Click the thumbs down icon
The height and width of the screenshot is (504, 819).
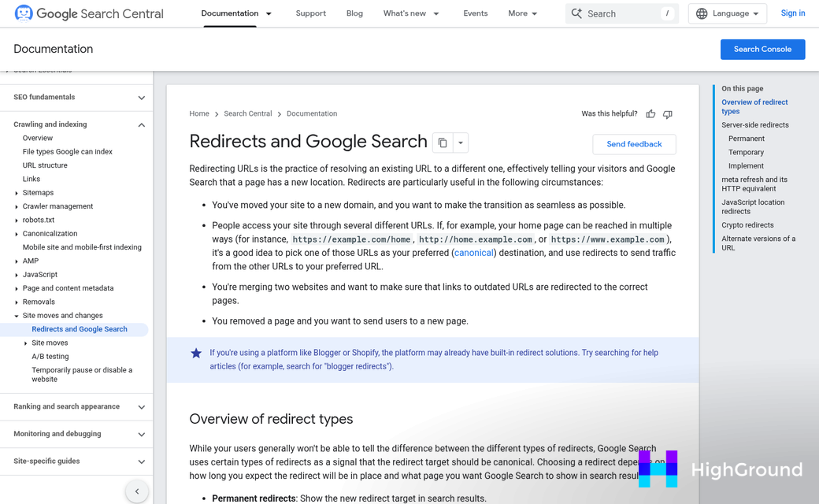(668, 114)
